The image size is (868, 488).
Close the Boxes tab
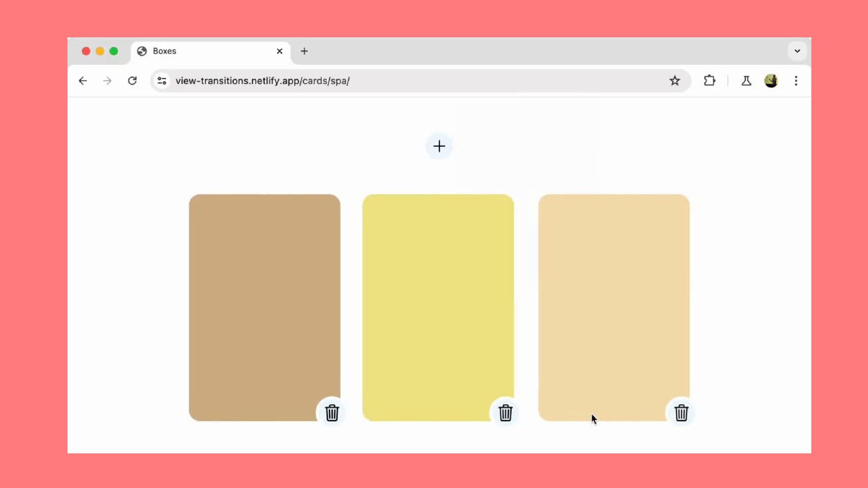pyautogui.click(x=279, y=51)
